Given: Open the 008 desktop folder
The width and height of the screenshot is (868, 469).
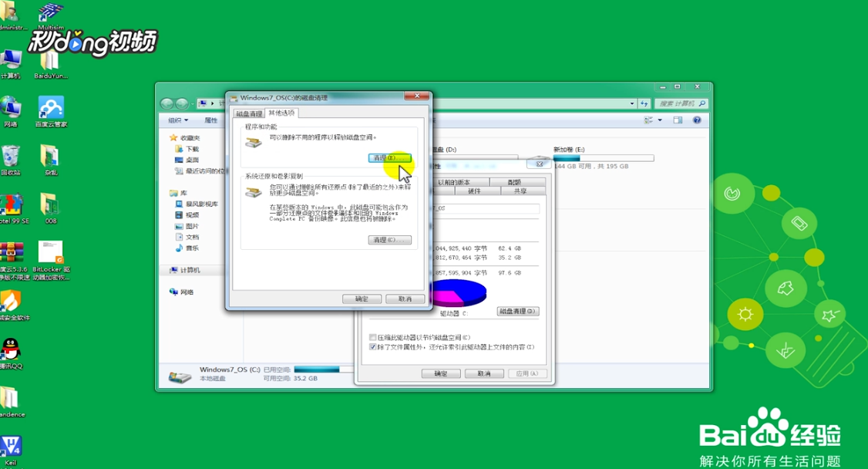Looking at the screenshot, I should (50, 209).
